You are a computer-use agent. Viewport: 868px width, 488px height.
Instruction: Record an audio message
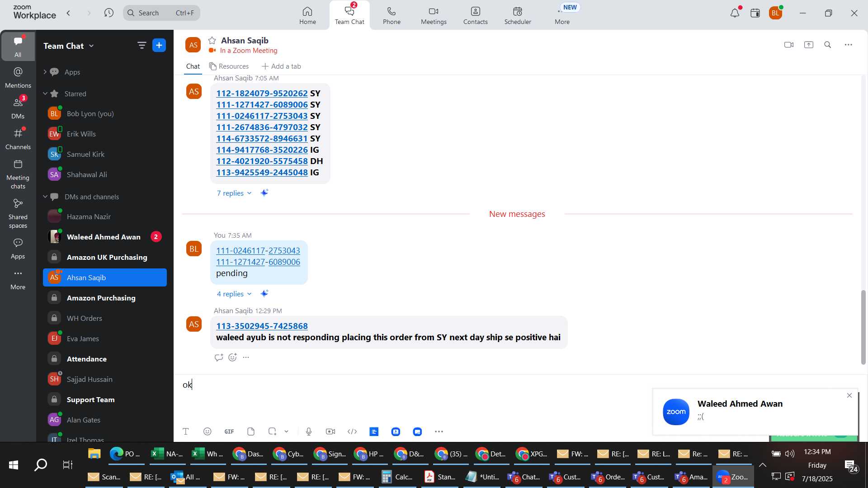click(x=309, y=432)
